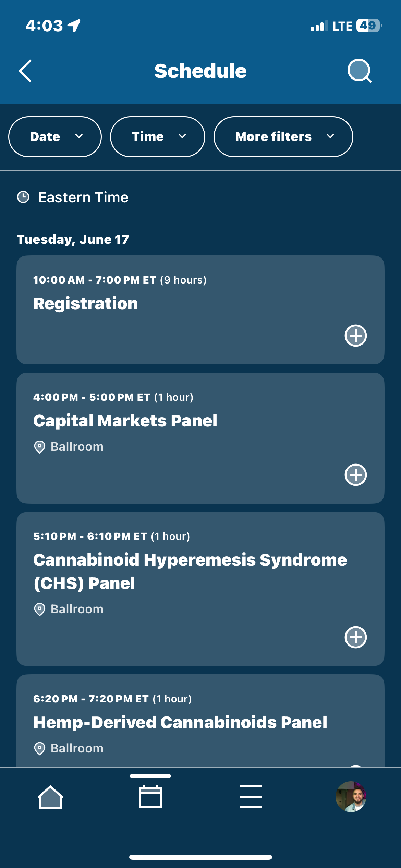The height and width of the screenshot is (868, 401).
Task: Open the calendar schedule tab icon
Action: pyautogui.click(x=150, y=797)
